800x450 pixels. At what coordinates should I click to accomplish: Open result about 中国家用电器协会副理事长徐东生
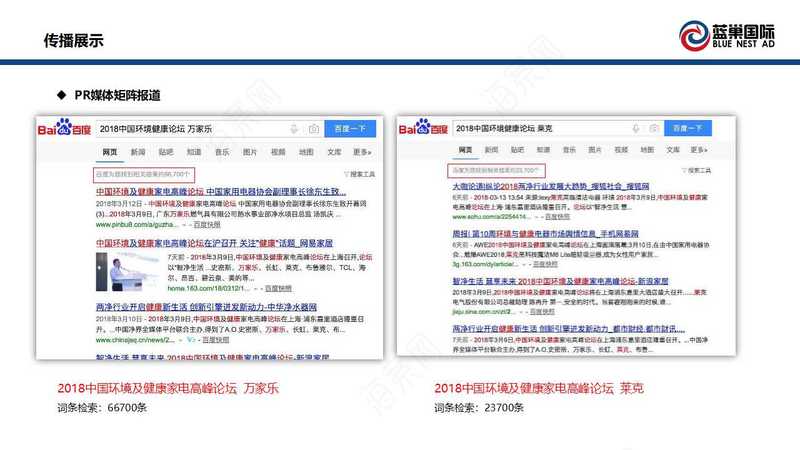click(x=221, y=192)
